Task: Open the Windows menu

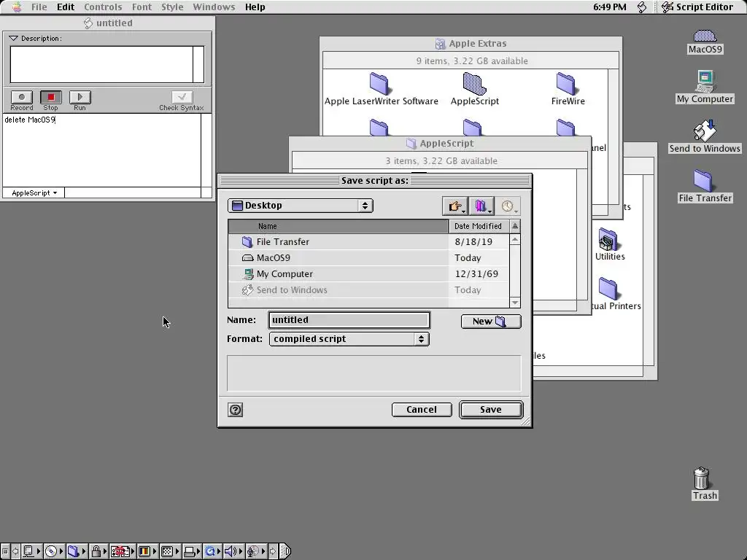Action: click(x=214, y=7)
